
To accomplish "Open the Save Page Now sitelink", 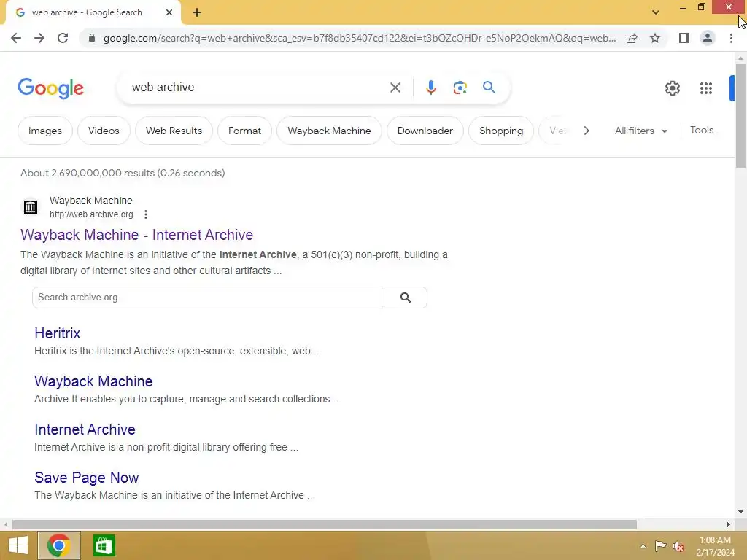I will [87, 477].
